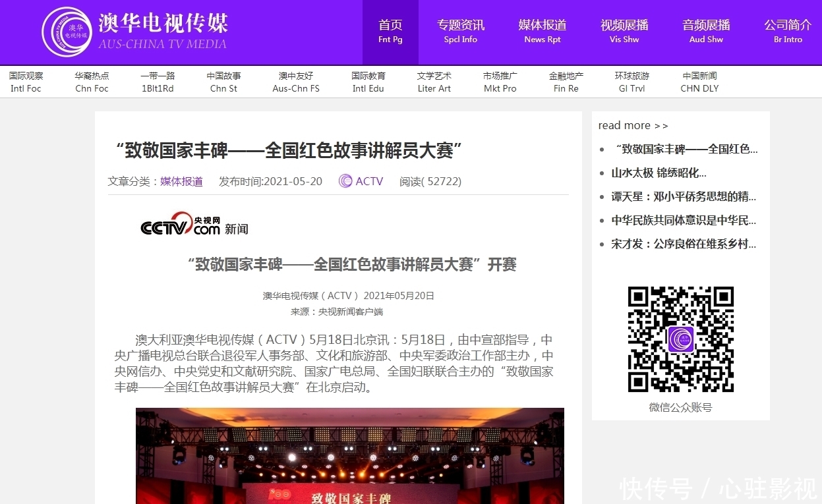Click the 媒体报道 category link under article title

181,181
